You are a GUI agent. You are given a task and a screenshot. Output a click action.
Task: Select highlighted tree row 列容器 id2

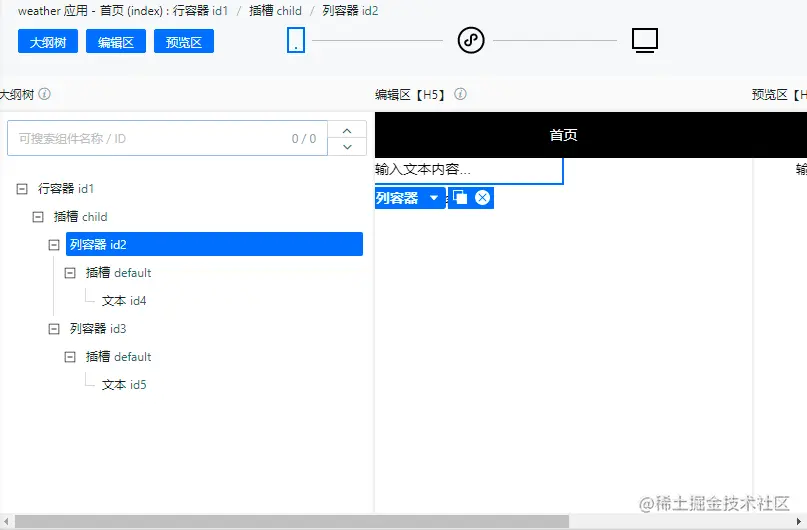(214, 244)
